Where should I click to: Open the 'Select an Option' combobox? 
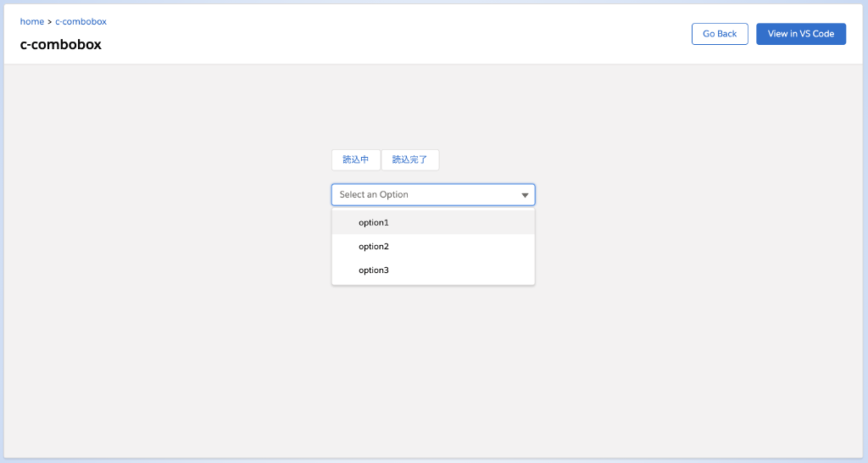[432, 195]
